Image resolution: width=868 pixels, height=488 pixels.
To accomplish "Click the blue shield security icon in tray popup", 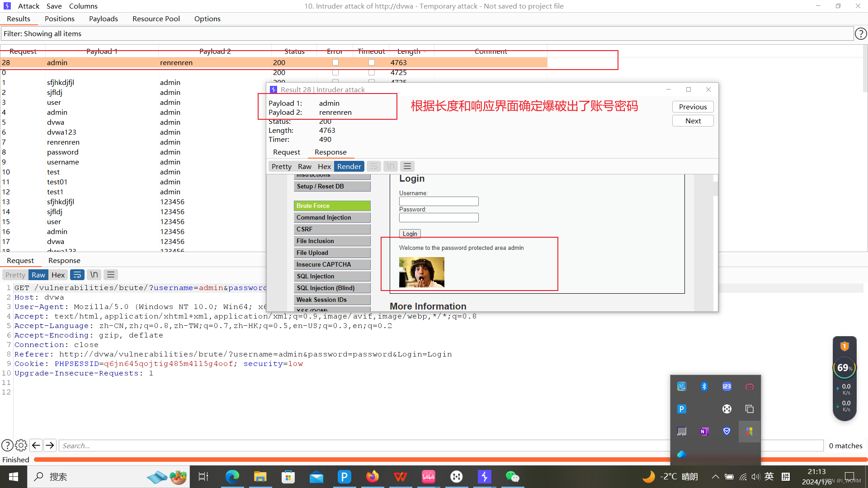I will click(x=727, y=432).
